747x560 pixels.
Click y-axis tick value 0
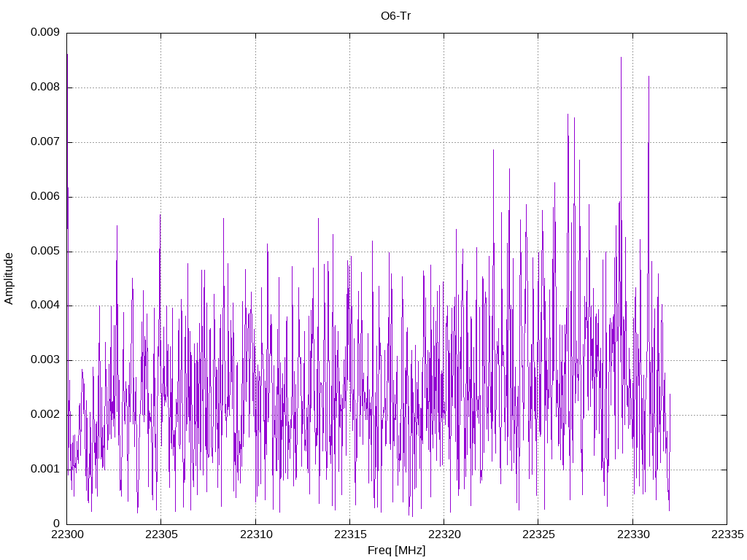coord(57,524)
